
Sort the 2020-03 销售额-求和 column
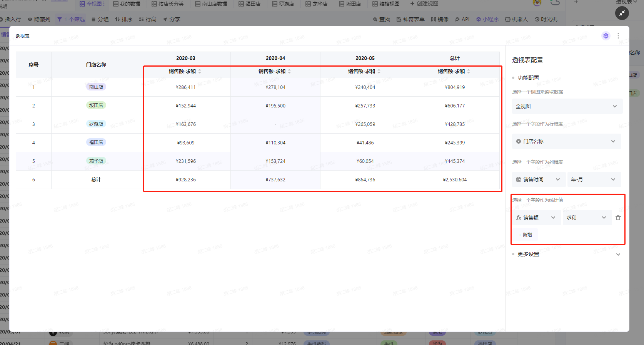(200, 72)
